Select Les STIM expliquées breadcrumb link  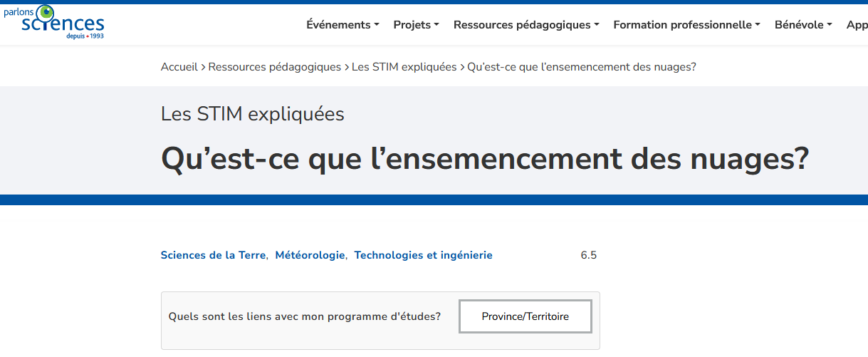click(x=404, y=67)
